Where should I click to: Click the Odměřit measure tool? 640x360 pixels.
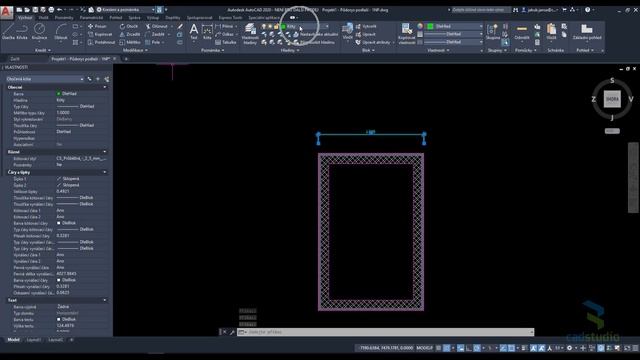click(522, 31)
